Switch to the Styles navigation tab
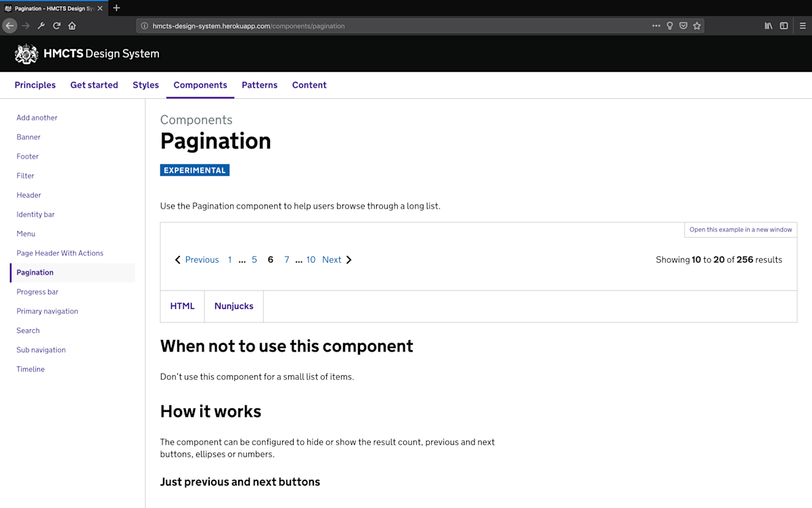The image size is (812, 508). click(x=145, y=85)
